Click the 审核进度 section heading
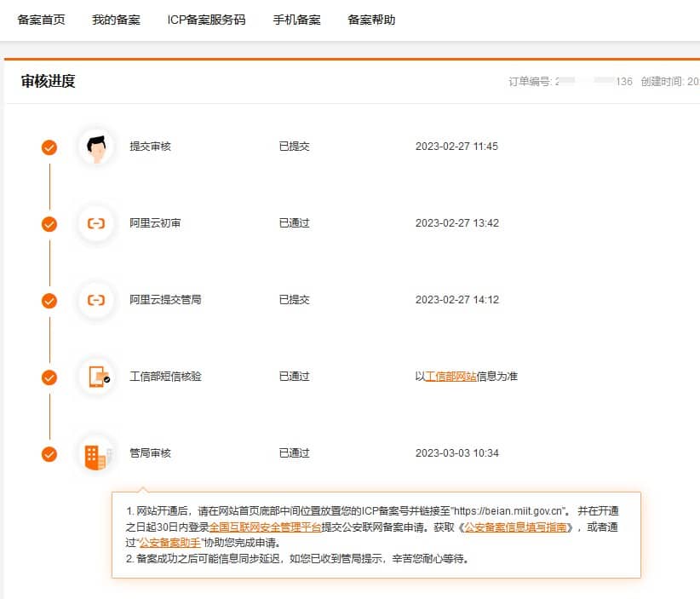 point(49,82)
